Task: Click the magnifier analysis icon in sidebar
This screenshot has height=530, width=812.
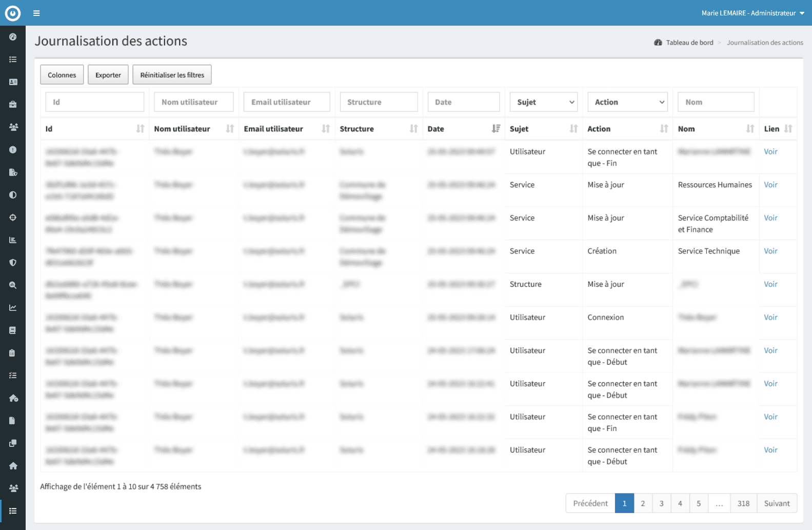Action: coord(13,285)
